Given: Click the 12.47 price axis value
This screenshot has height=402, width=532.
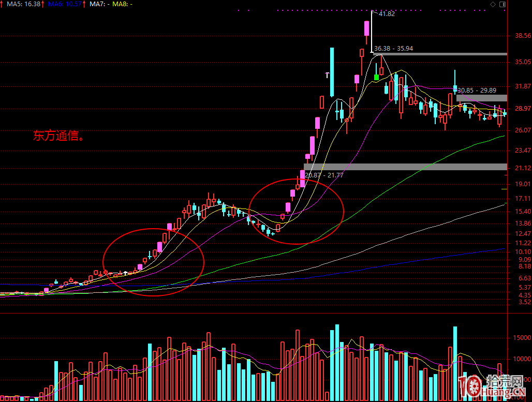Looking at the screenshot, I should point(523,234).
